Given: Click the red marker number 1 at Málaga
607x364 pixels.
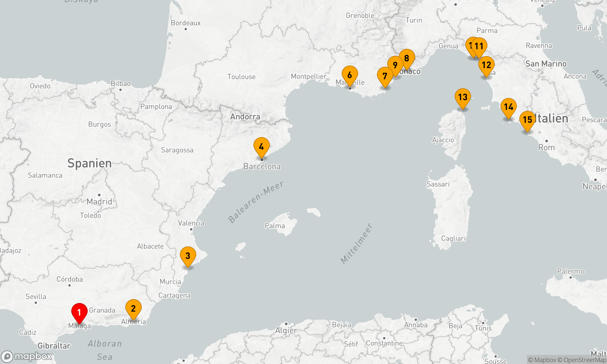Looking at the screenshot, I should point(79,312).
